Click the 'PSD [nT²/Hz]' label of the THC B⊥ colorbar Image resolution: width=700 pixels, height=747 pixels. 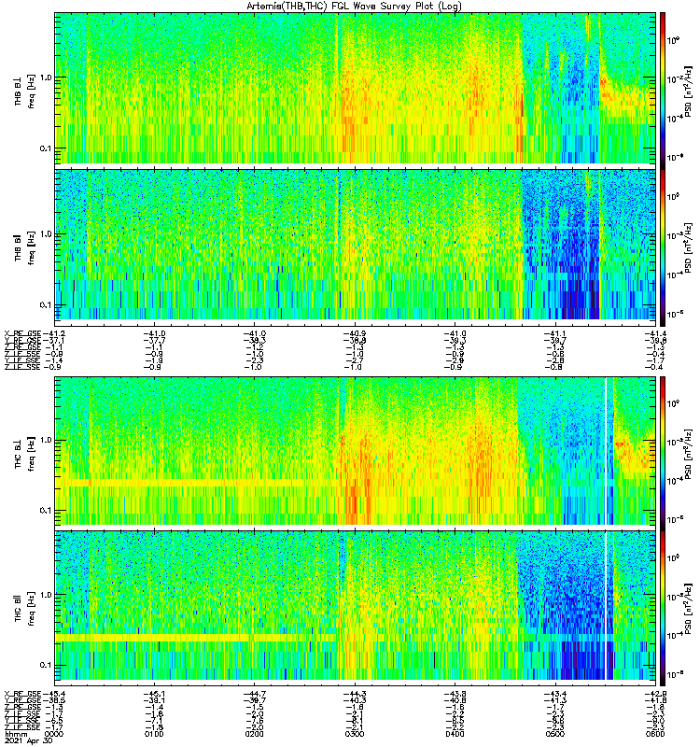click(689, 454)
